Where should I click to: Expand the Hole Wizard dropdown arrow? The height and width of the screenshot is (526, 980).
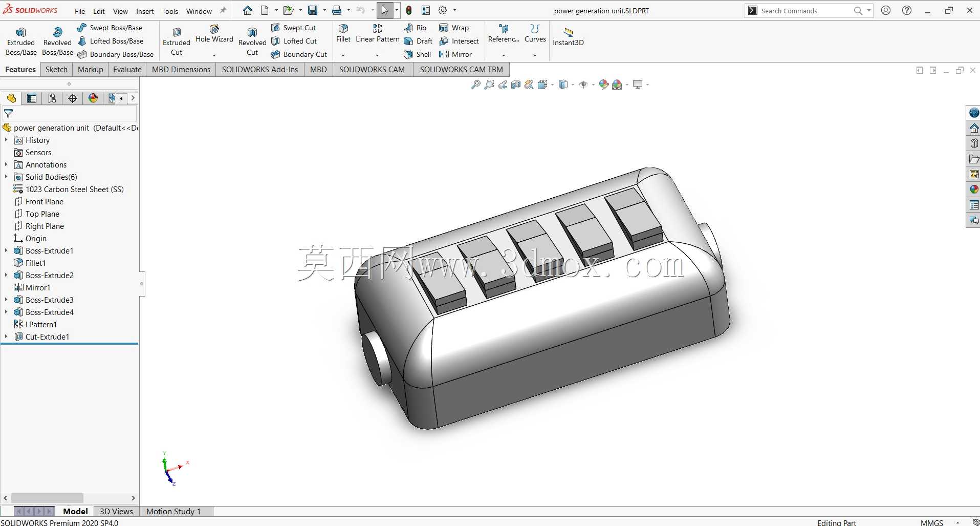pos(214,55)
